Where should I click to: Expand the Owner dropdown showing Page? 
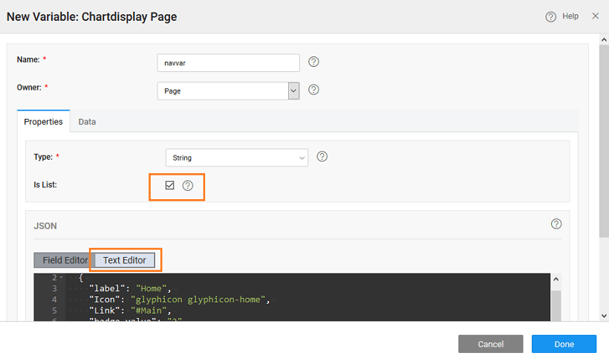[293, 91]
